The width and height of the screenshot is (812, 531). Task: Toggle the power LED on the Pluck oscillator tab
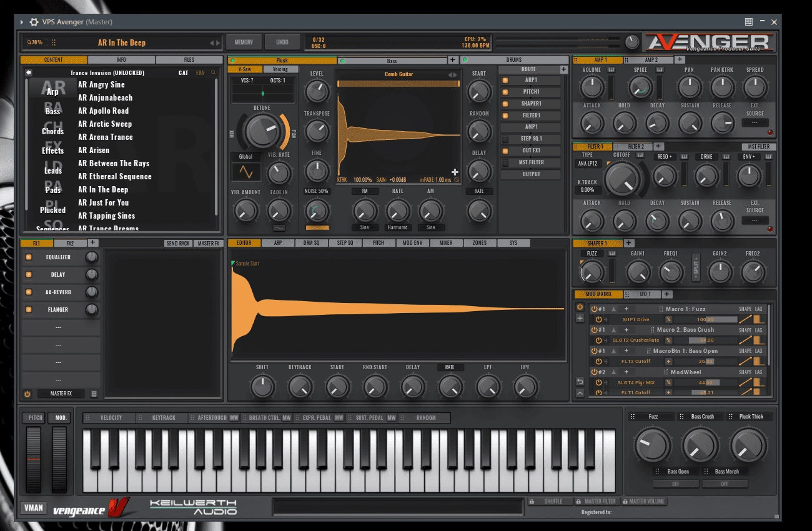click(x=233, y=61)
